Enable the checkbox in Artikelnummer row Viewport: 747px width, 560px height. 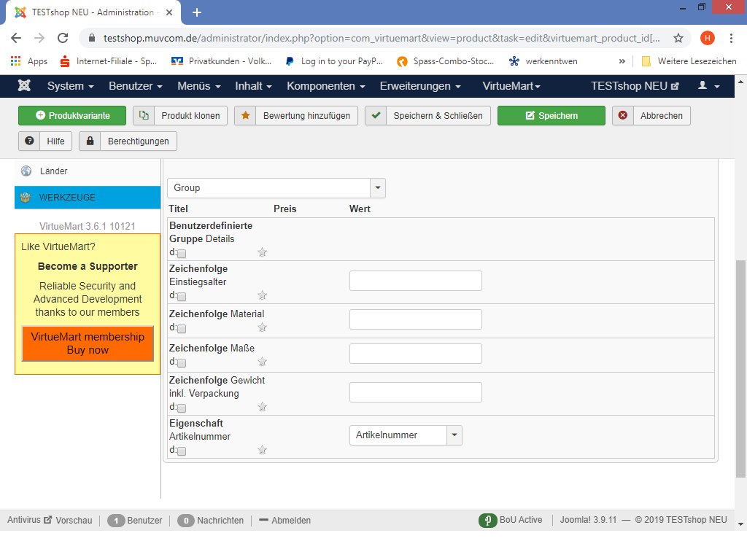(x=182, y=451)
